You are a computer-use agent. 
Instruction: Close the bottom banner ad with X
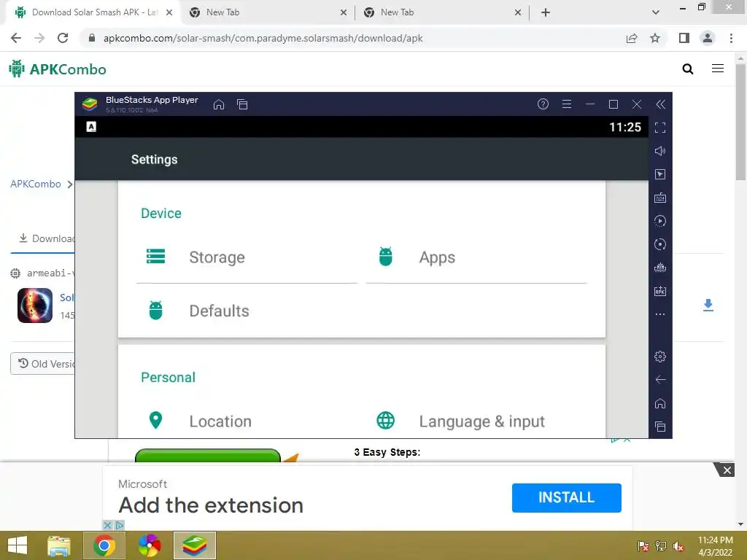click(x=727, y=470)
